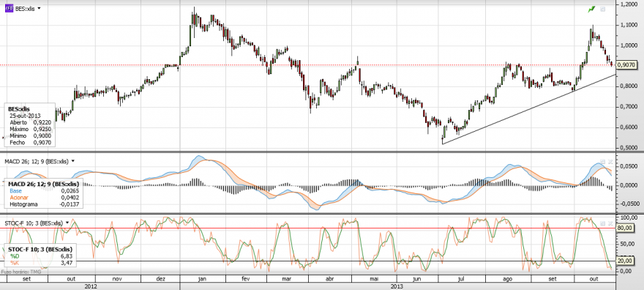Image resolution: width=644 pixels, height=290 pixels.
Task: Click the purple CFD instrument icon
Action: point(9,9)
